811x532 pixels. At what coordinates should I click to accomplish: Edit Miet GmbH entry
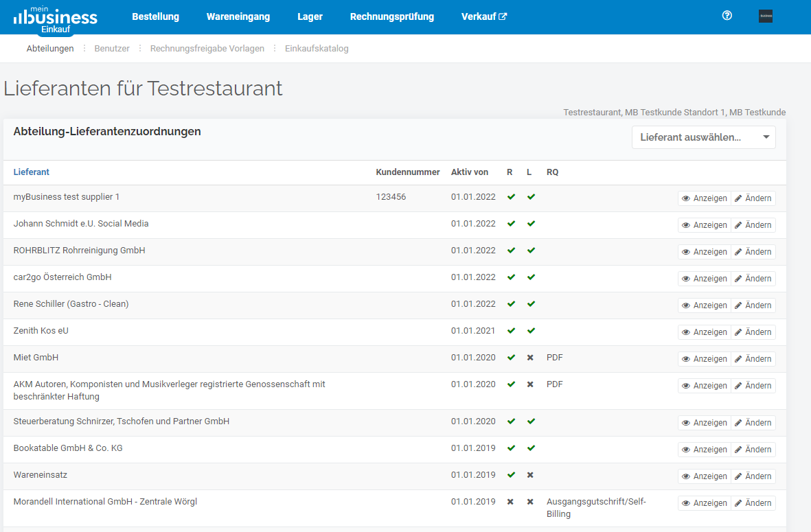(753, 359)
